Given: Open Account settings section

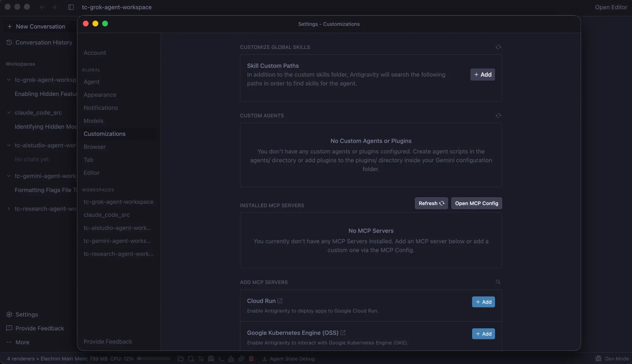Looking at the screenshot, I should [95, 53].
